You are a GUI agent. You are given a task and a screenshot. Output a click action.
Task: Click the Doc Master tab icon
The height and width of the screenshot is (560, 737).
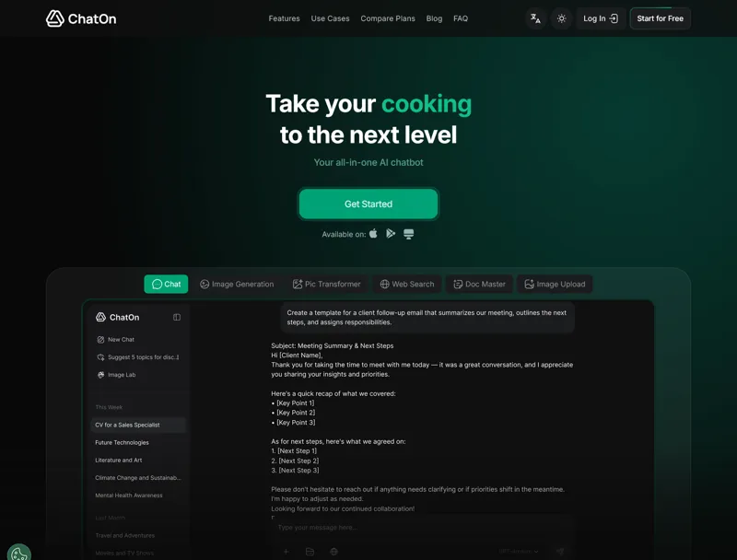point(458,284)
